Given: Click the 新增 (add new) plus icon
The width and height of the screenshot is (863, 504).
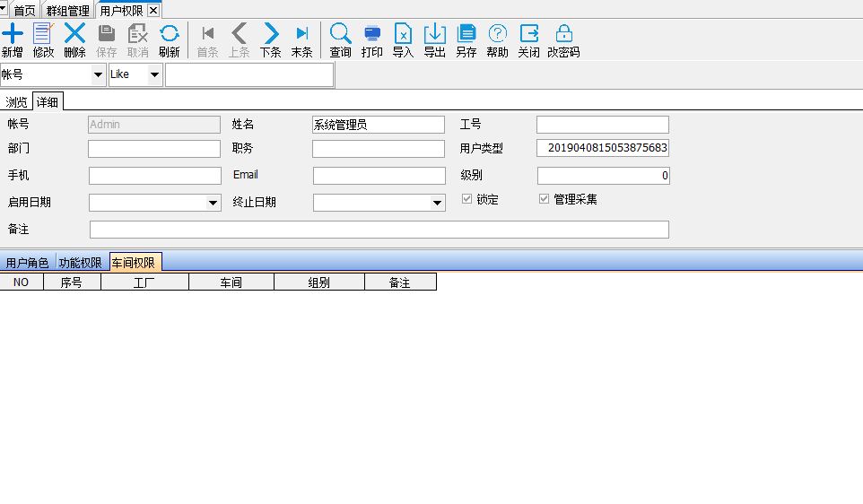Looking at the screenshot, I should 12,34.
